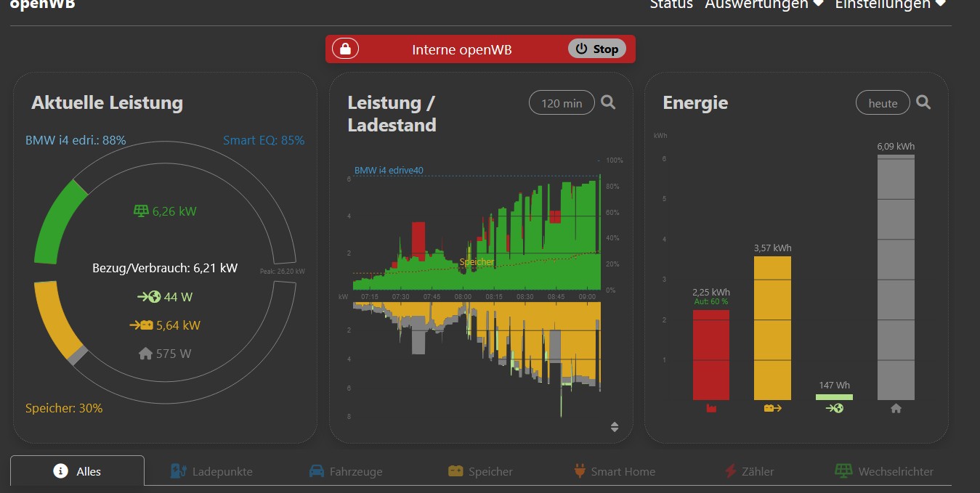Click the house icon under 6,09 kWh bar

(896, 409)
